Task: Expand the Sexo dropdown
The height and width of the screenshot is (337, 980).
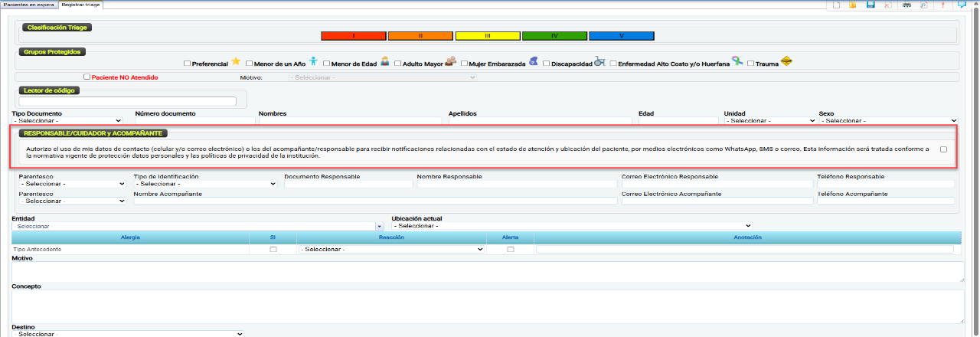Action: (888, 121)
